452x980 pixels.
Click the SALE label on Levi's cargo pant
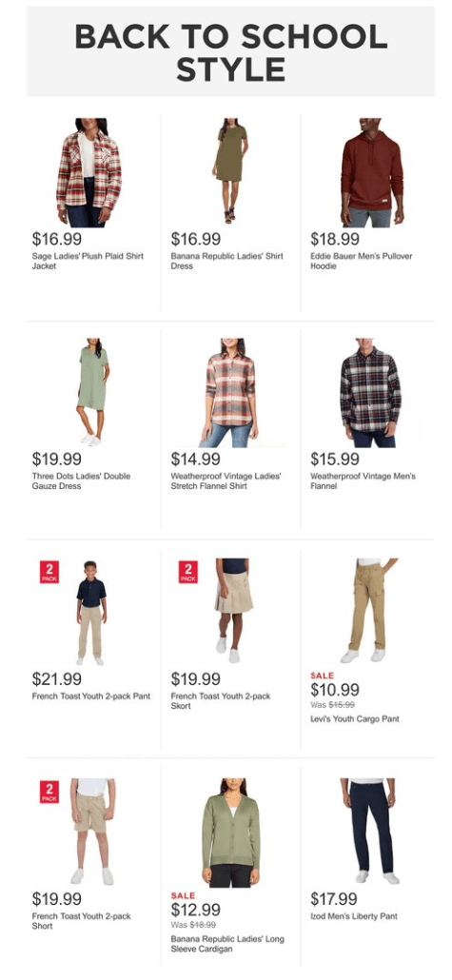click(x=322, y=676)
